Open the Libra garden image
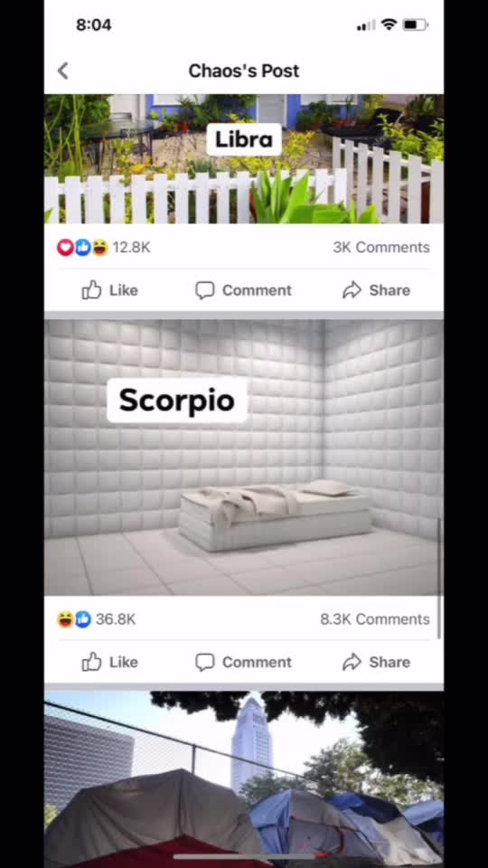This screenshot has height=868, width=488. pos(243,159)
